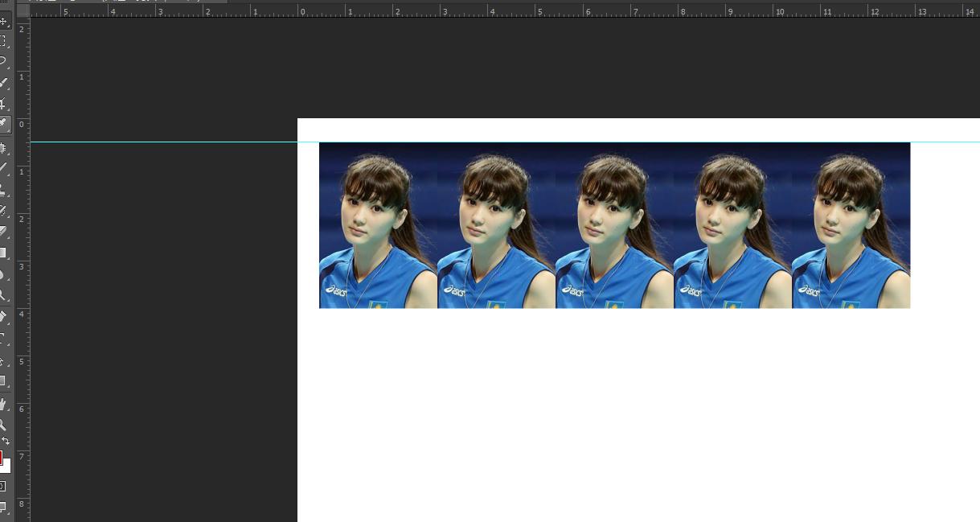
Task: Select the Move tool
Action: point(4,21)
